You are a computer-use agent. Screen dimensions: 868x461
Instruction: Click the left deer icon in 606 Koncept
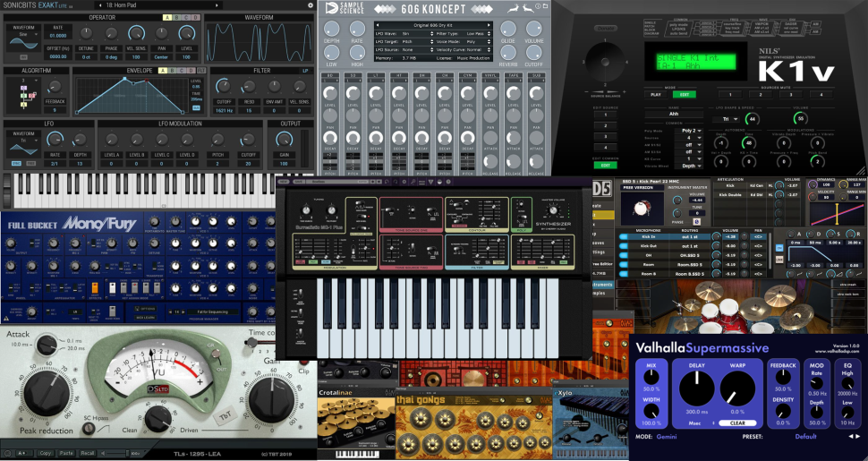(x=513, y=10)
